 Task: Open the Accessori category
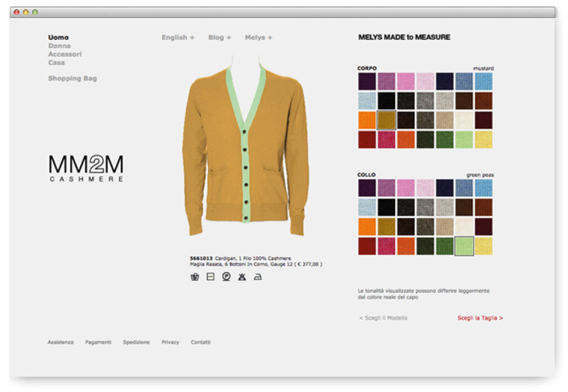tap(65, 54)
